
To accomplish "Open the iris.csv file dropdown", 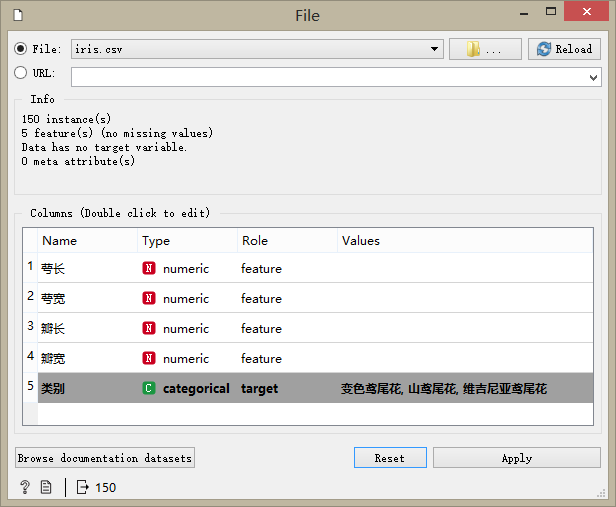I will [x=257, y=49].
